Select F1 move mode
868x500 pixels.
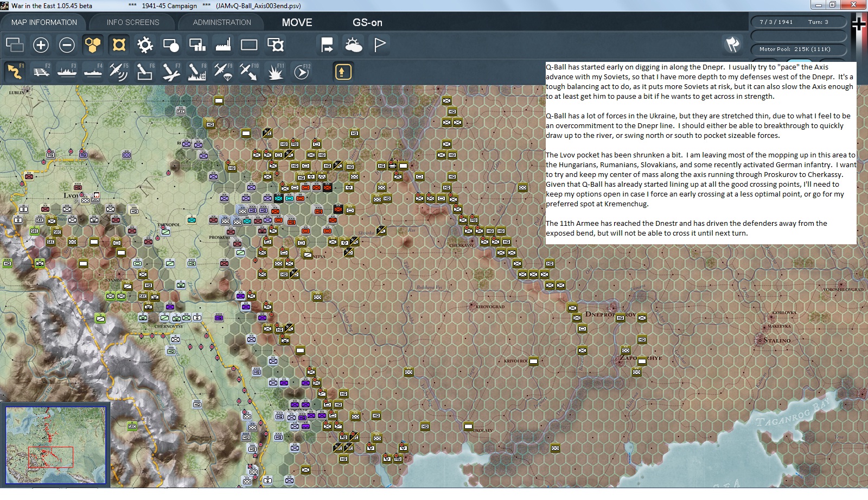point(15,72)
